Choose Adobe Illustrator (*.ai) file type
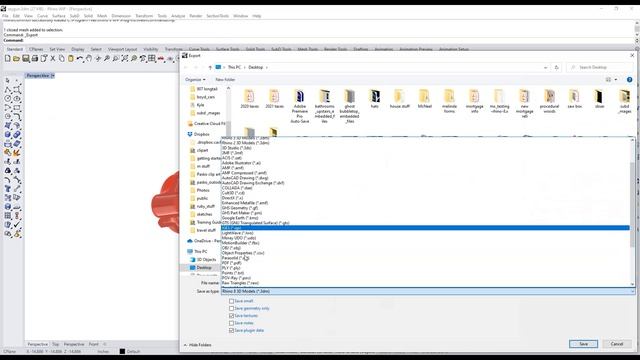Image resolution: width=640 pixels, height=360 pixels. coord(241,163)
